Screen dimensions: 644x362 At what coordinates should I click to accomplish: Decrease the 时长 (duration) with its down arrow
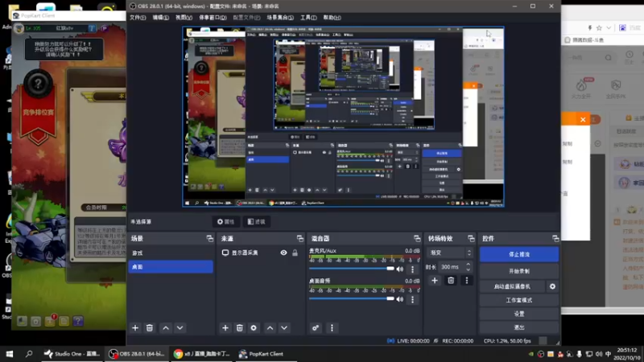click(469, 269)
